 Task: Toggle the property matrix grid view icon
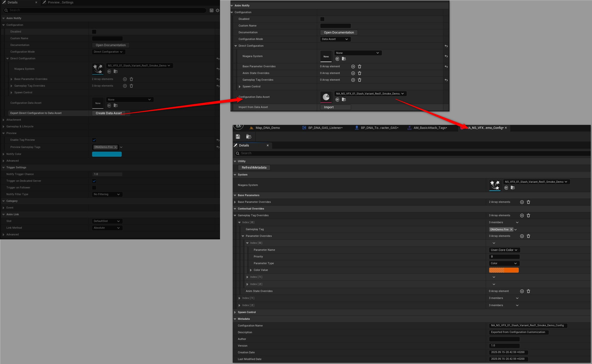(212, 10)
